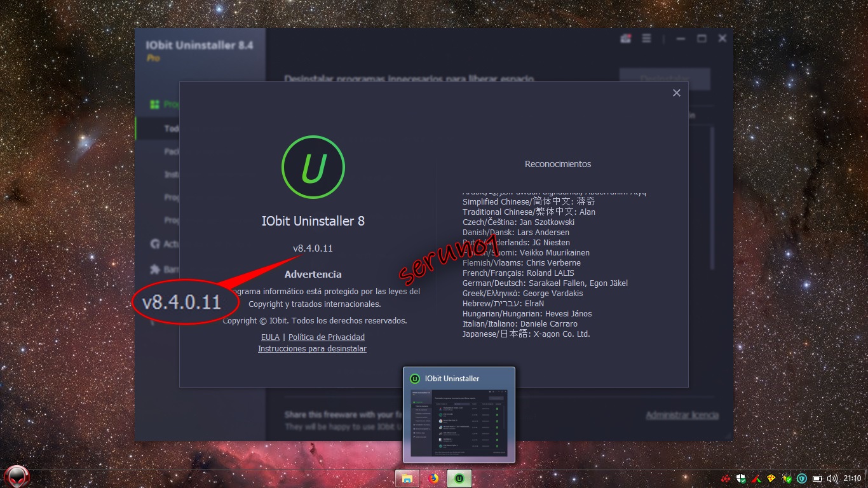
Task: Click the Pro label under window title
Action: tap(153, 58)
